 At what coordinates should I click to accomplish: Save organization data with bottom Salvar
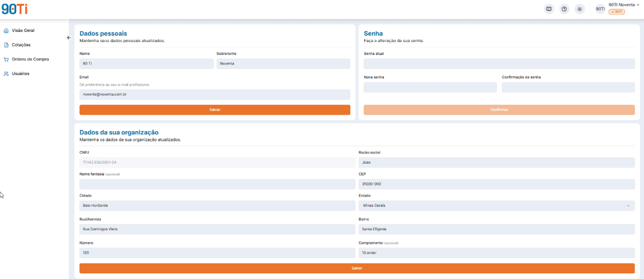[x=357, y=268]
